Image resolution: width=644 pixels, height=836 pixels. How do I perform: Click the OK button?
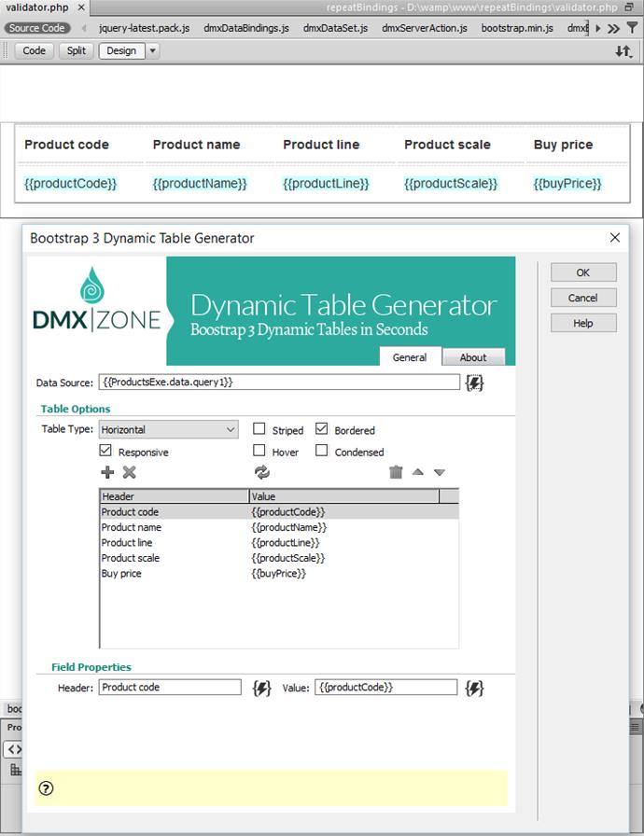click(583, 272)
